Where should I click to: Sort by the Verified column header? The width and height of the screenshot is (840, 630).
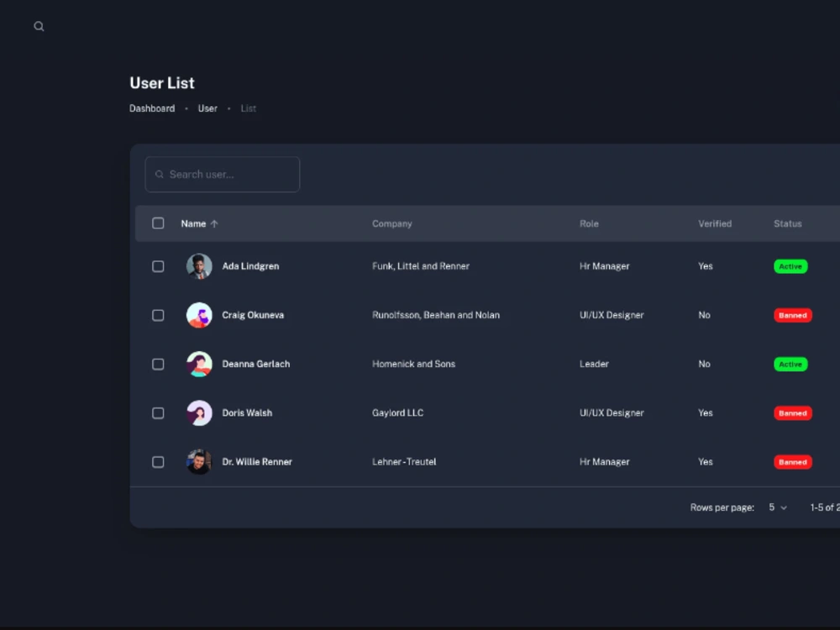tap(715, 224)
